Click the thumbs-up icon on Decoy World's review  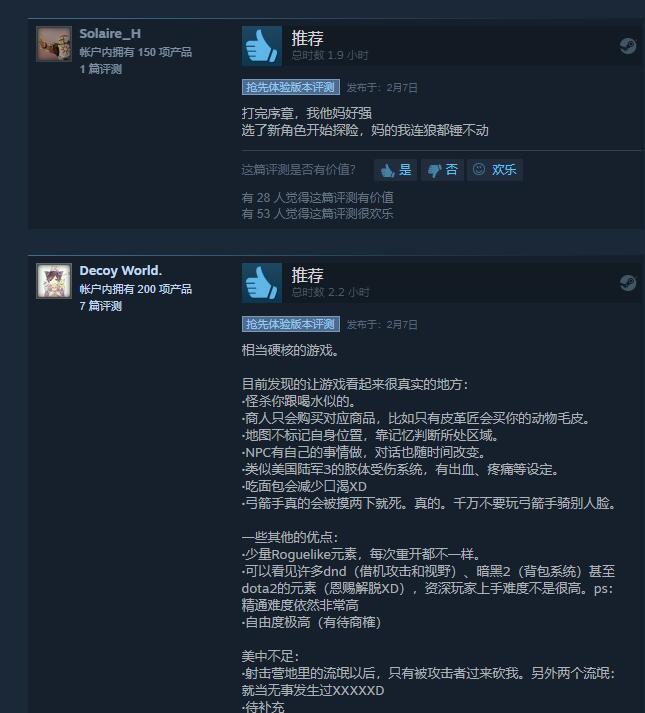[x=262, y=283]
